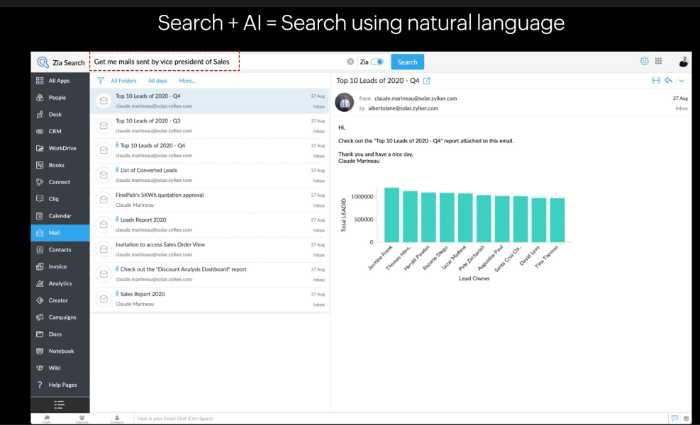Open the All Folders filter dropdown
The image size is (700, 425).
pyautogui.click(x=124, y=81)
